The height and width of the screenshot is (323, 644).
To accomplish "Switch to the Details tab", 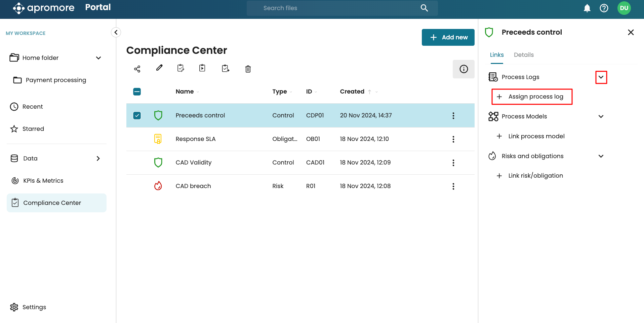I will tap(523, 55).
